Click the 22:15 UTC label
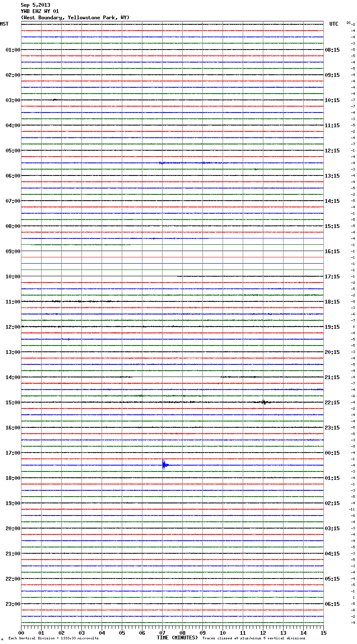 332,403
